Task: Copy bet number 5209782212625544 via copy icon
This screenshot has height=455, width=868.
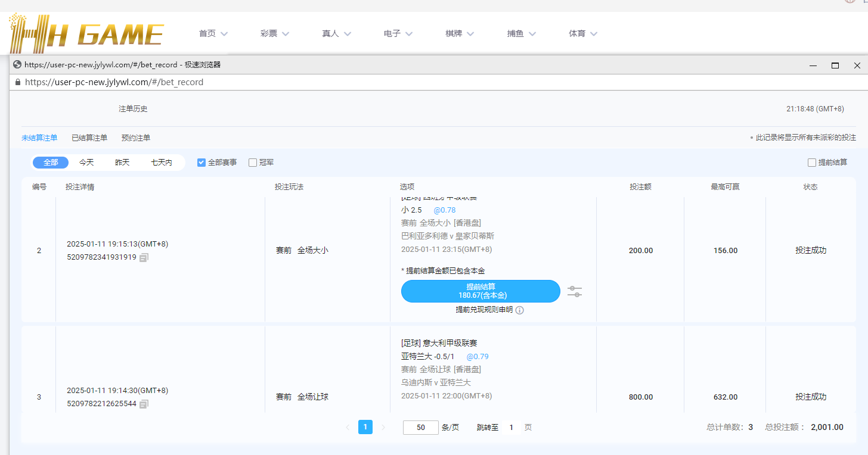Action: (144, 404)
